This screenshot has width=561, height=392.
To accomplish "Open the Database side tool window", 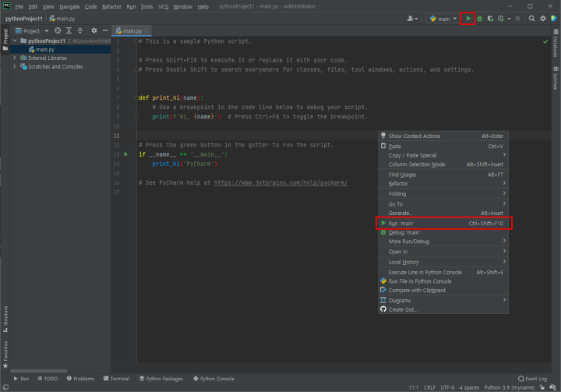I will pos(556,44).
